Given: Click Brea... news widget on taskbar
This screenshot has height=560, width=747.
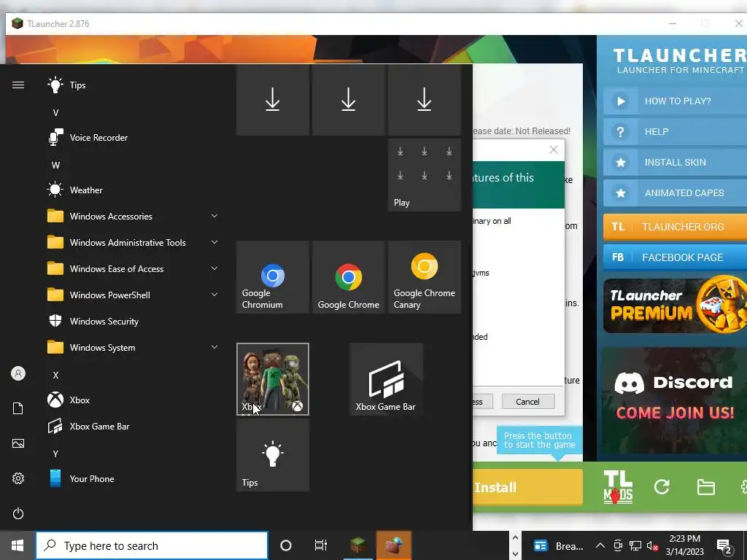Looking at the screenshot, I should pos(558,545).
